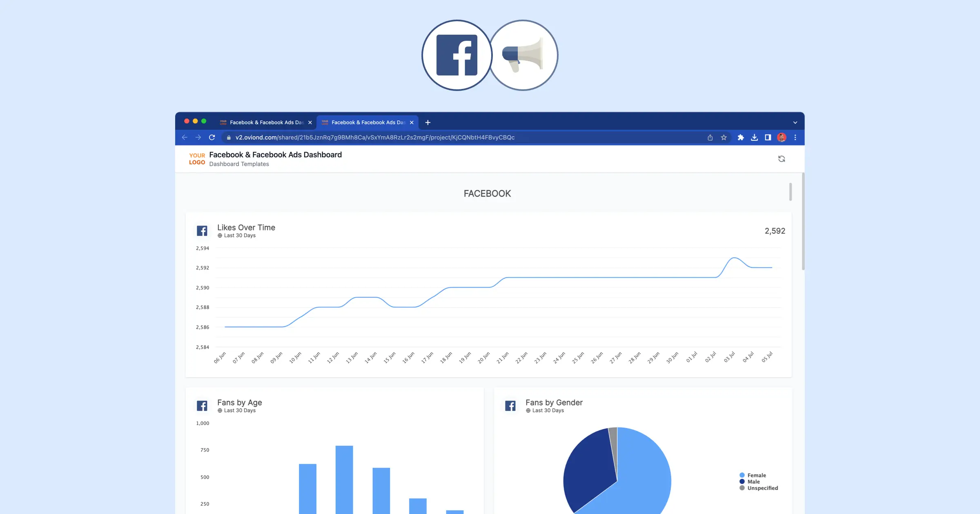The height and width of the screenshot is (514, 980).
Task: Click the padlock site info icon
Action: (x=229, y=137)
